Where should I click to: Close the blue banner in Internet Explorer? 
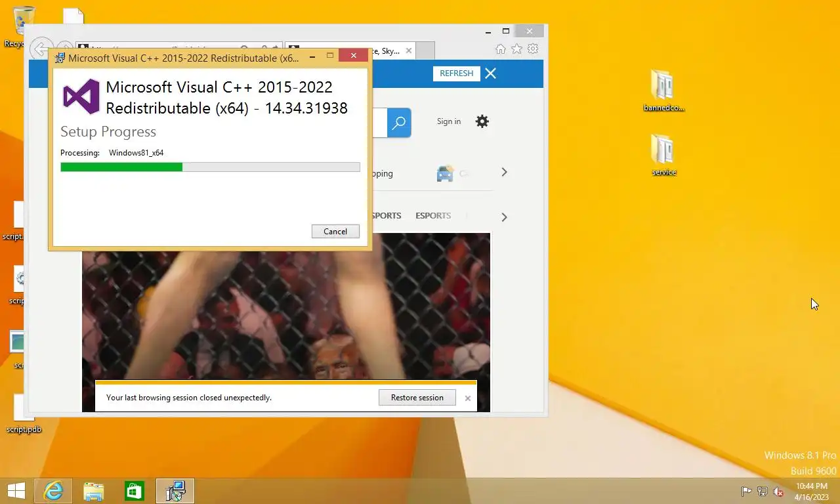click(x=491, y=73)
